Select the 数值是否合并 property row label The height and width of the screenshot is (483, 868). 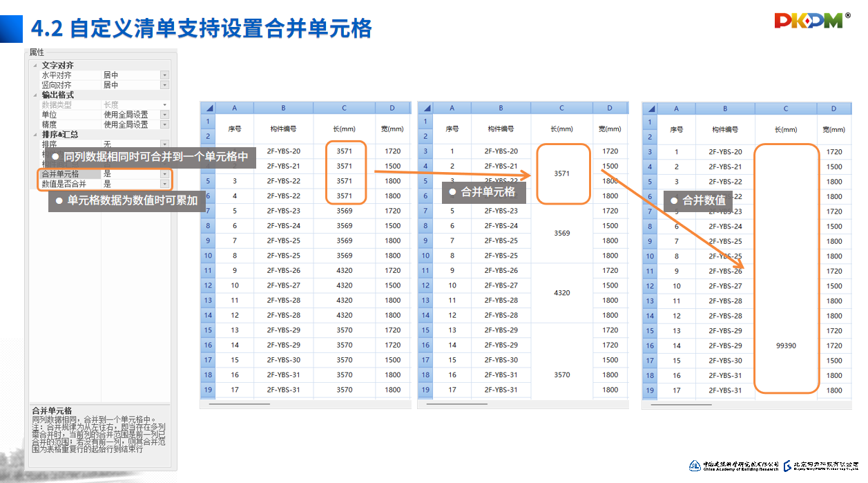pos(64,184)
